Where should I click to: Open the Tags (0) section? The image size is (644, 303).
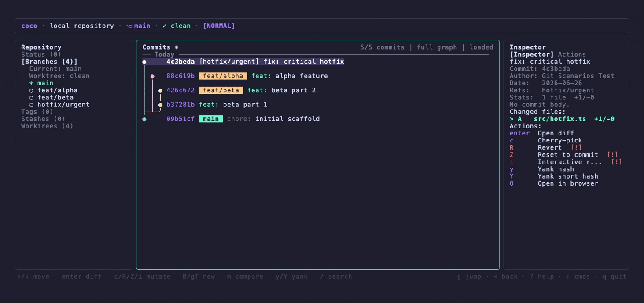point(37,112)
